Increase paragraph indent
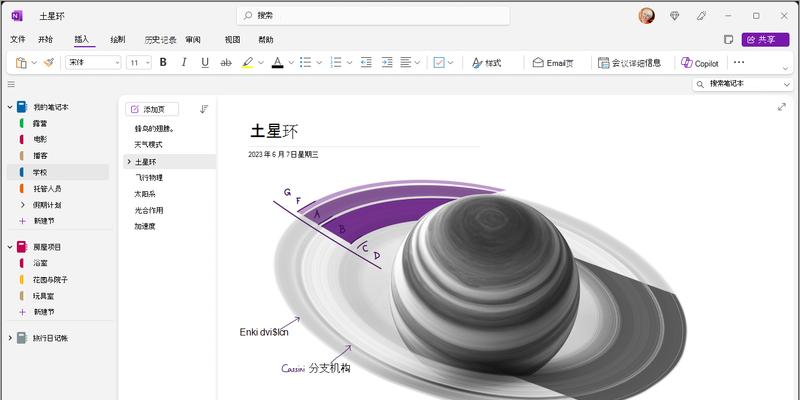Viewport: 800px width, 400px height. [x=387, y=63]
